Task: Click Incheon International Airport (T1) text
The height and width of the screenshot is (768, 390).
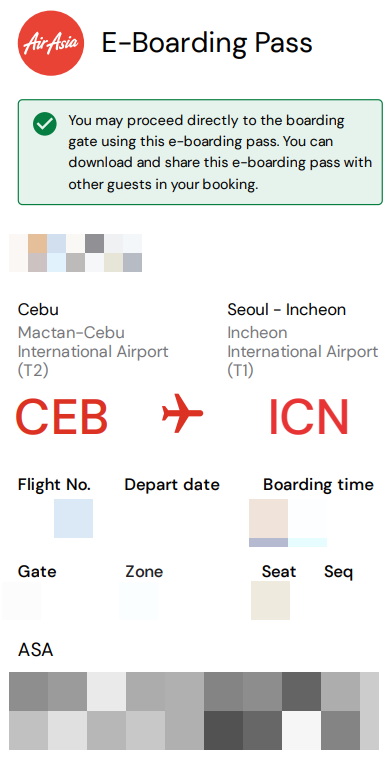Action: 302,351
